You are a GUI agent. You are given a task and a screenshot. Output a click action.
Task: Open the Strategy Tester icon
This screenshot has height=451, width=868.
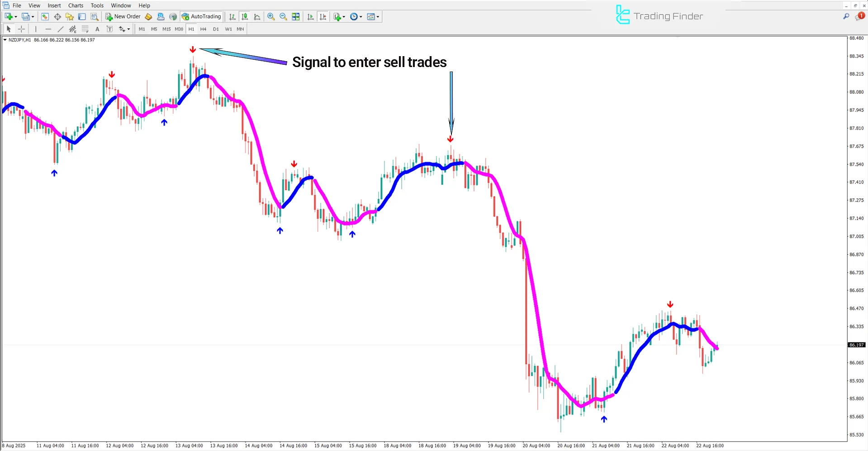[x=95, y=17]
